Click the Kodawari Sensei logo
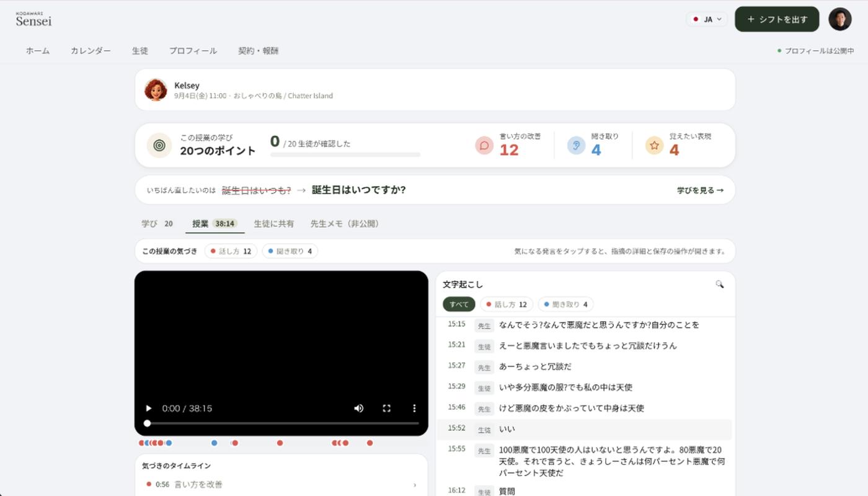 (33, 19)
